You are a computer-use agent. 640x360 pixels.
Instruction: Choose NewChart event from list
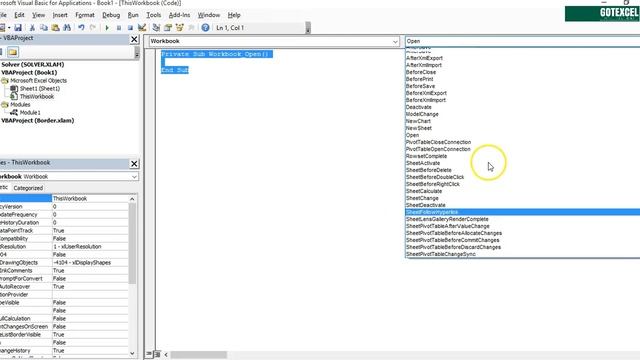pos(418,121)
